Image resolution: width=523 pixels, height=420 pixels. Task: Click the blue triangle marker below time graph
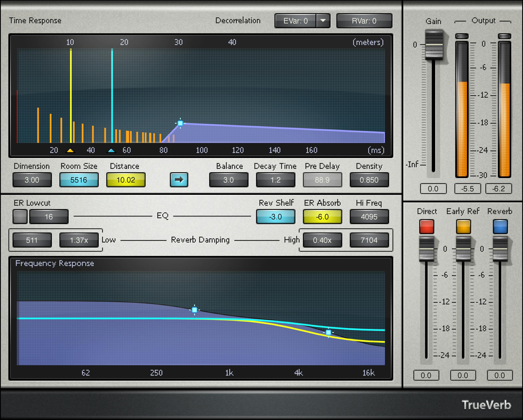pos(112,150)
